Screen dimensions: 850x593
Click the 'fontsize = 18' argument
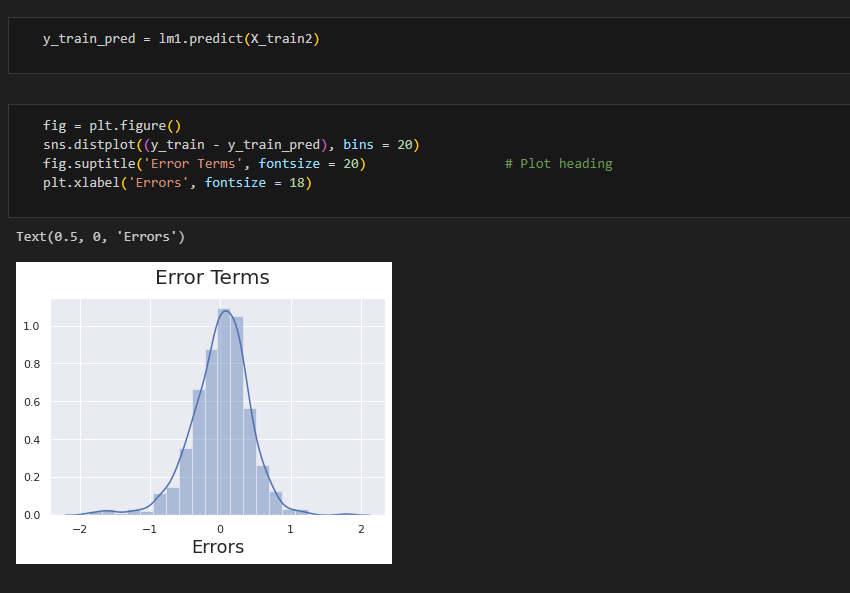click(x=255, y=183)
